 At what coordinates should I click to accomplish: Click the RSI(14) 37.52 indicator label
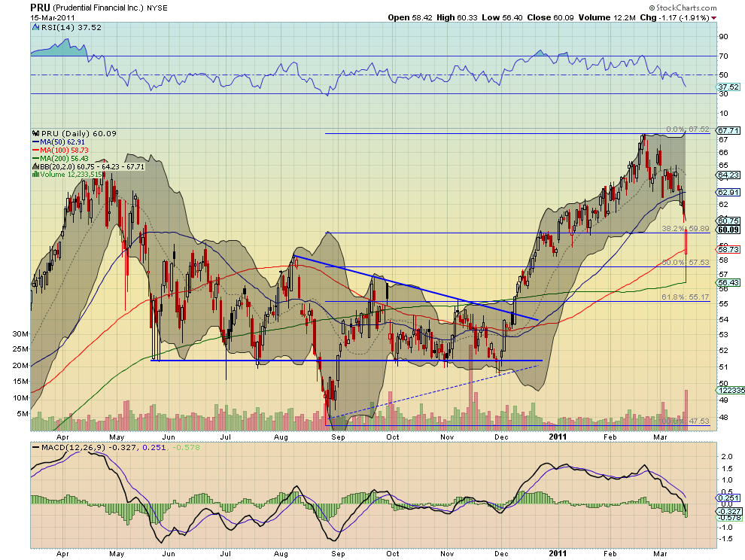[71, 28]
